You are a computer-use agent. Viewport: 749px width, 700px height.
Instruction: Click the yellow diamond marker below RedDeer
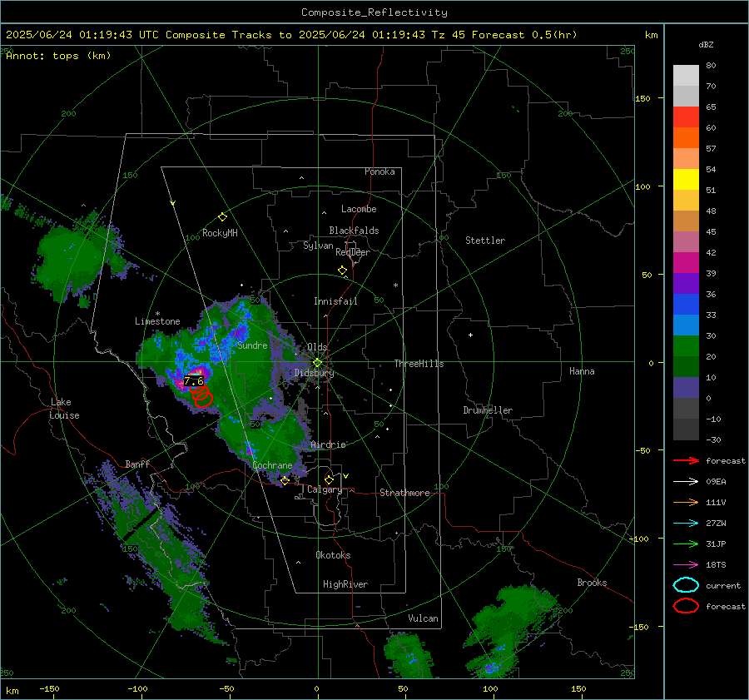(342, 271)
